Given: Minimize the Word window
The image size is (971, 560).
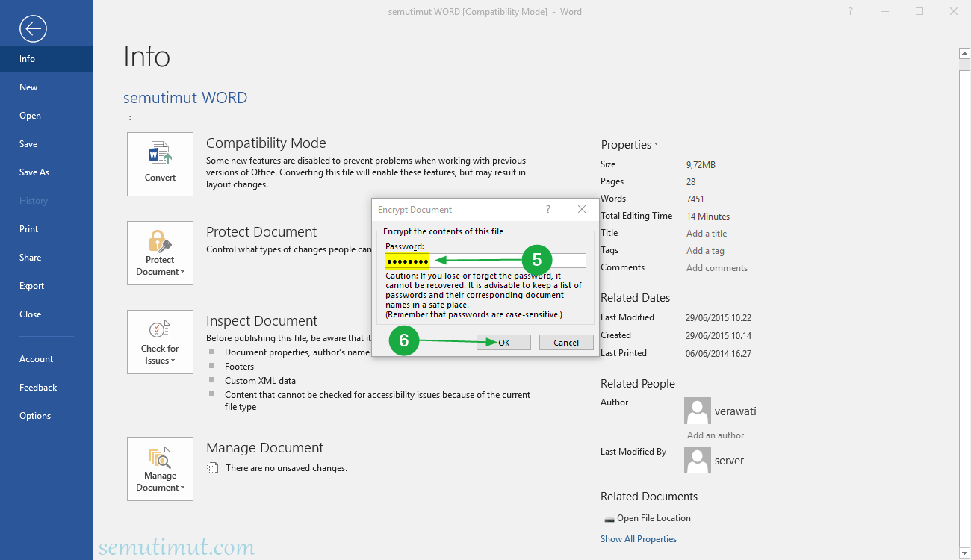Looking at the screenshot, I should point(885,11).
